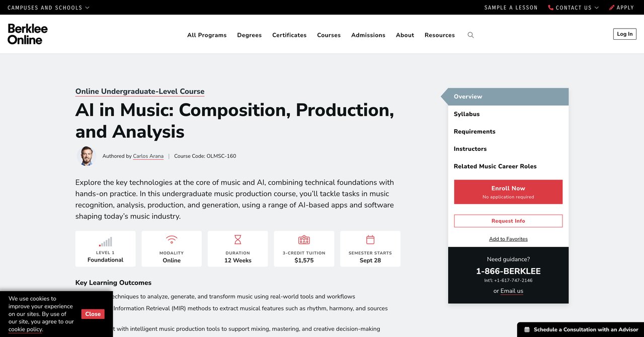Screen dimensions: 644x337
Task: Open the Carlos Arana author link
Action: coord(148,156)
